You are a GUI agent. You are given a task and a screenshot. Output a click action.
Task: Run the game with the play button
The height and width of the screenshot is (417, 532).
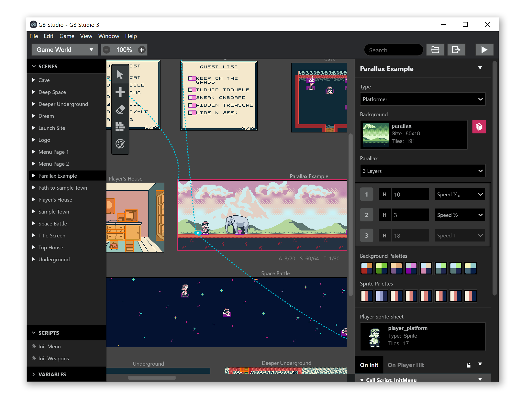click(x=485, y=49)
